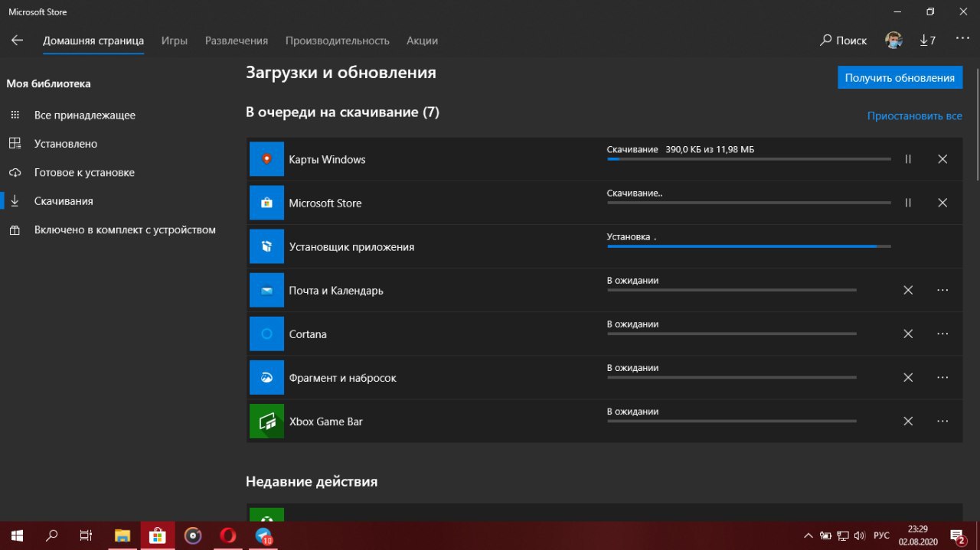Open File Explorer from the taskbar
980x550 pixels.
coord(122,535)
